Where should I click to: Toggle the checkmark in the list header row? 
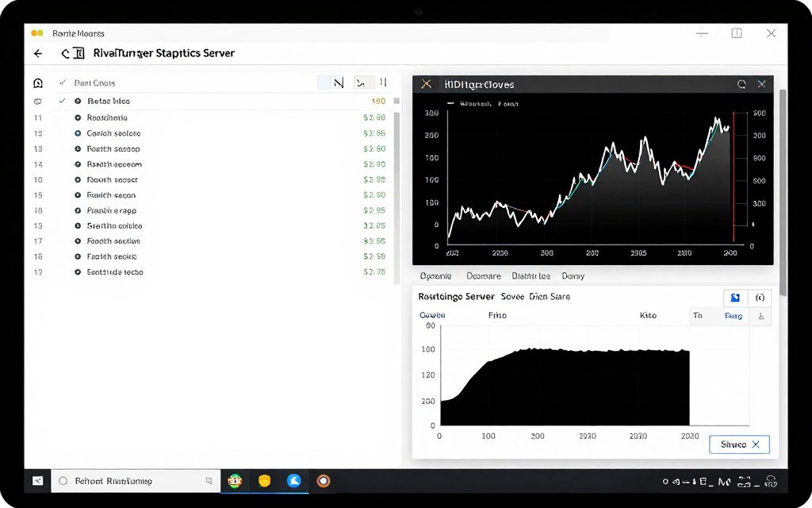[x=62, y=83]
